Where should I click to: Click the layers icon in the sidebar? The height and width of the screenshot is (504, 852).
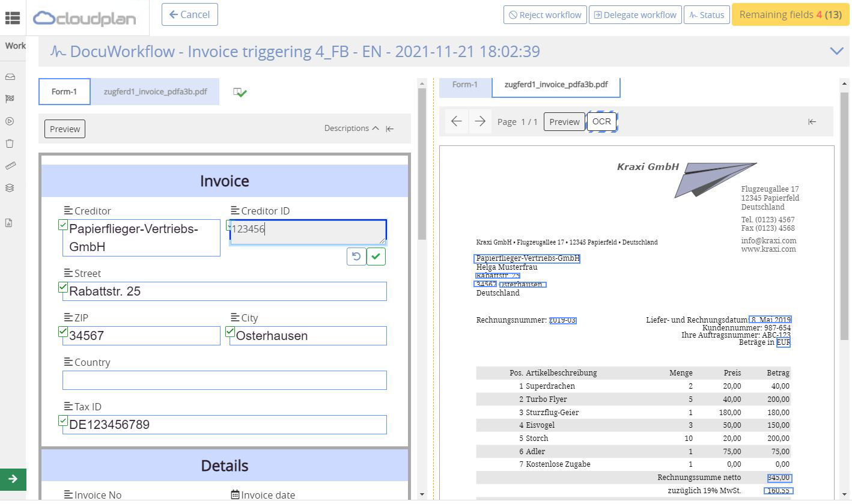click(x=13, y=187)
